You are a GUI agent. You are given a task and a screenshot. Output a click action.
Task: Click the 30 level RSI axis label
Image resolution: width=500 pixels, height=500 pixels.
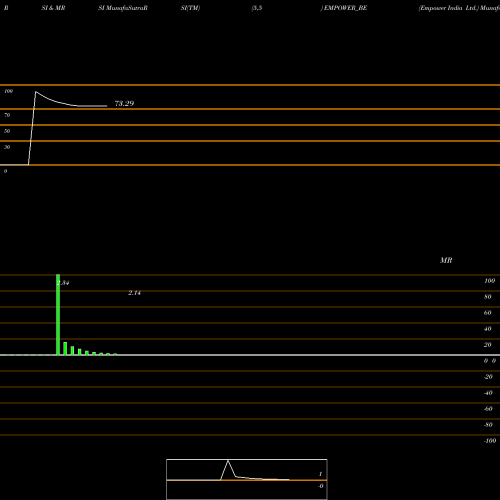pyautogui.click(x=7, y=147)
